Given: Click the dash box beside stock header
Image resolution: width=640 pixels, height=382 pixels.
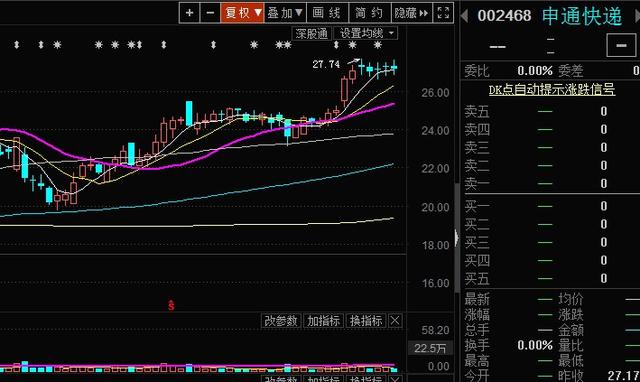Looking at the screenshot, I should (621, 45).
